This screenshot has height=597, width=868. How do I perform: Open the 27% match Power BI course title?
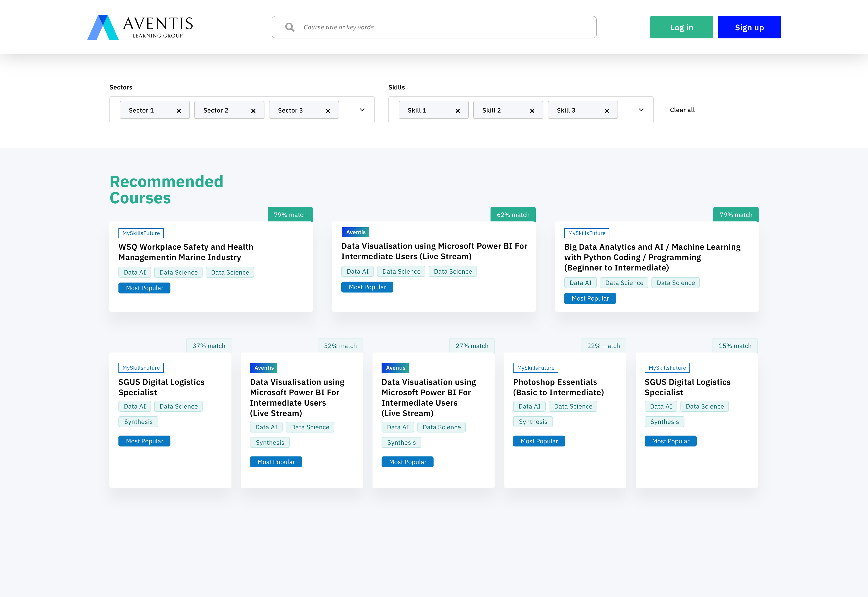coord(429,398)
